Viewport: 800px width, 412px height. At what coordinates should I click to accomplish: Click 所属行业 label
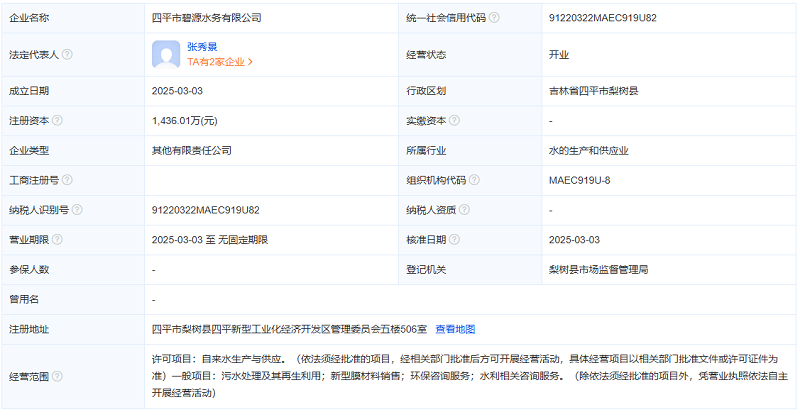click(426, 150)
